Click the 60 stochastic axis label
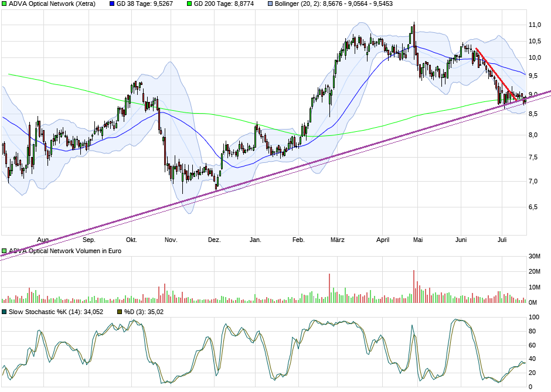Viewport: 551px width, 392px height. click(x=533, y=345)
